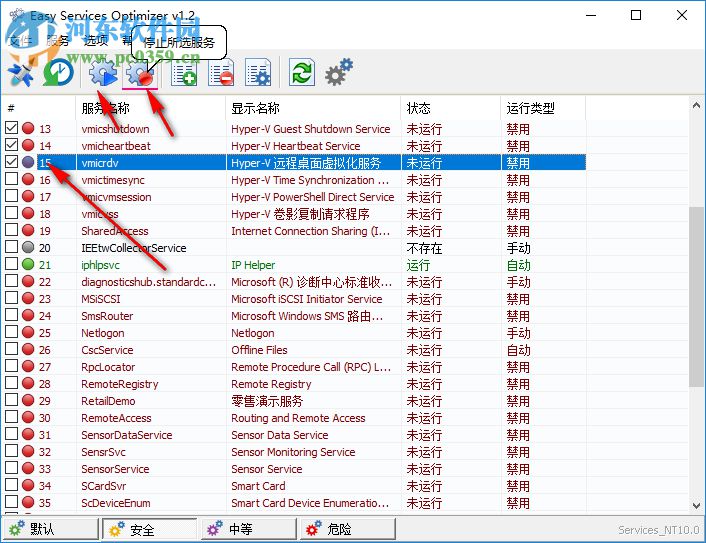
Task: Click the 手动 startup type for Netlogon
Action: pyautogui.click(x=519, y=333)
